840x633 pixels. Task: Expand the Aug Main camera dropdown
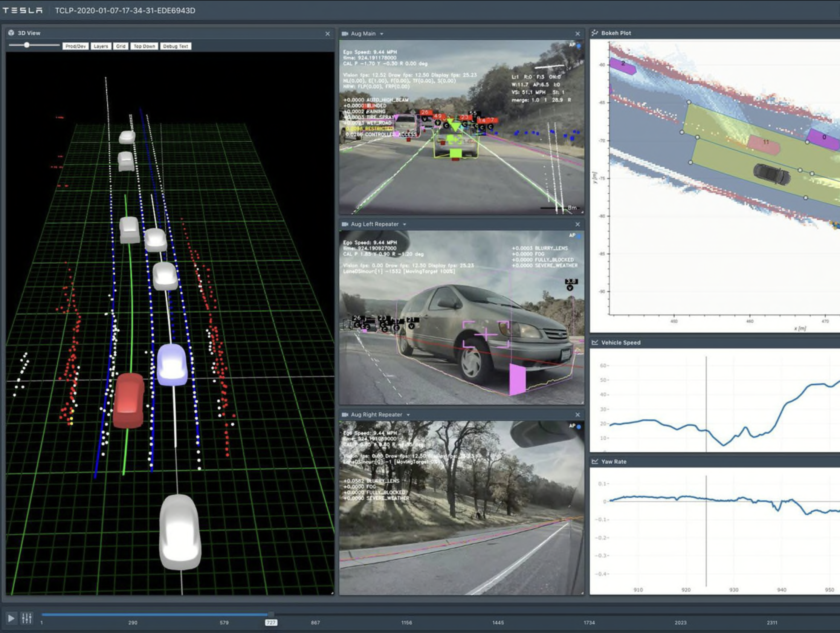coord(382,34)
